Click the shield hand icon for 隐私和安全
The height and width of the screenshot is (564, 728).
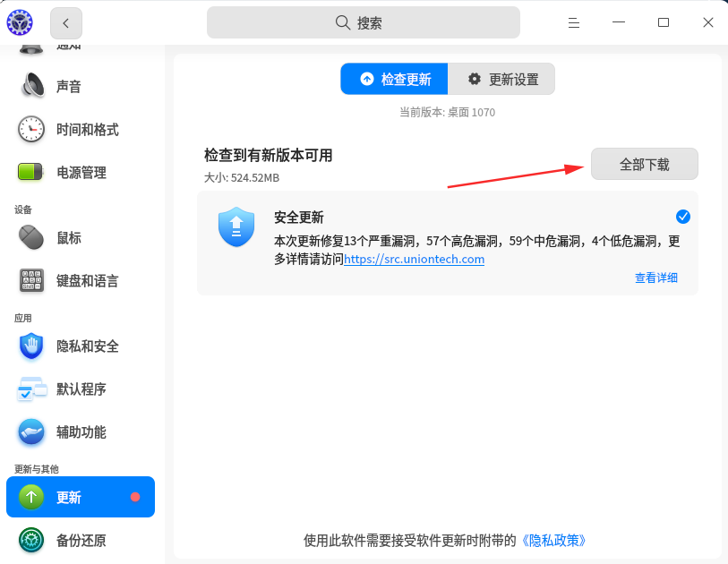point(31,346)
